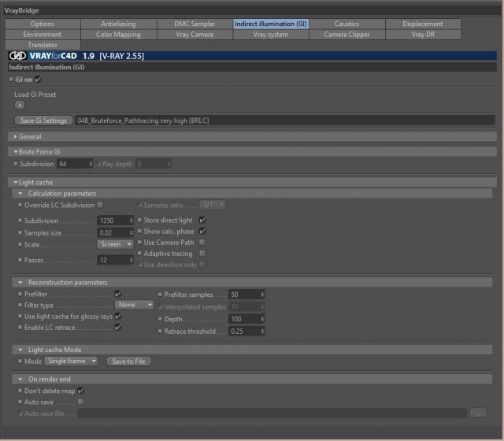Toggle the GI on checkbox

click(38, 79)
